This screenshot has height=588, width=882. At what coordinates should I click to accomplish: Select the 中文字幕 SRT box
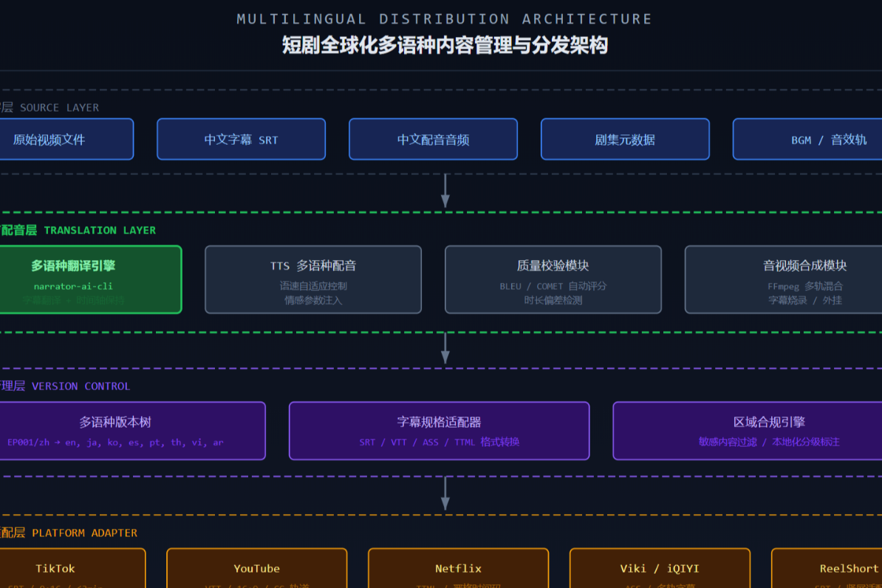tap(242, 139)
